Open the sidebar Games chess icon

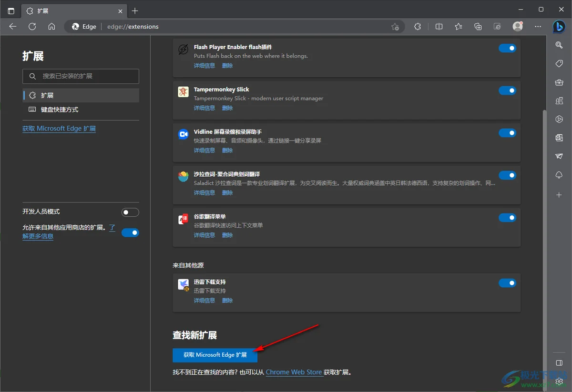[x=559, y=101]
